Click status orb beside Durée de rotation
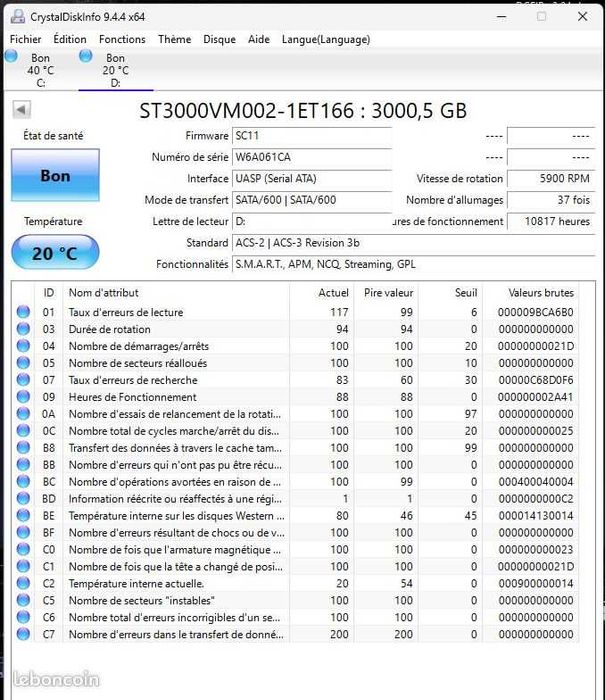605x700 pixels. (23, 329)
